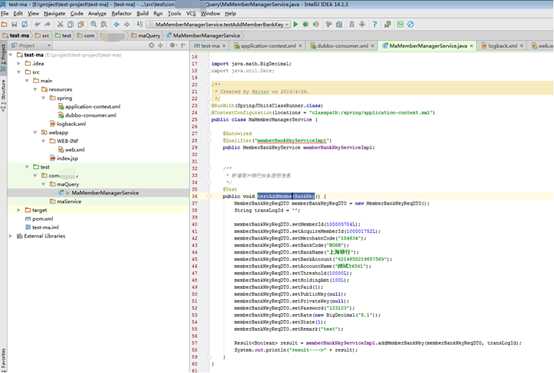
Task: Switch to dubbo-consumer.xml editor tab
Action: 342,46
